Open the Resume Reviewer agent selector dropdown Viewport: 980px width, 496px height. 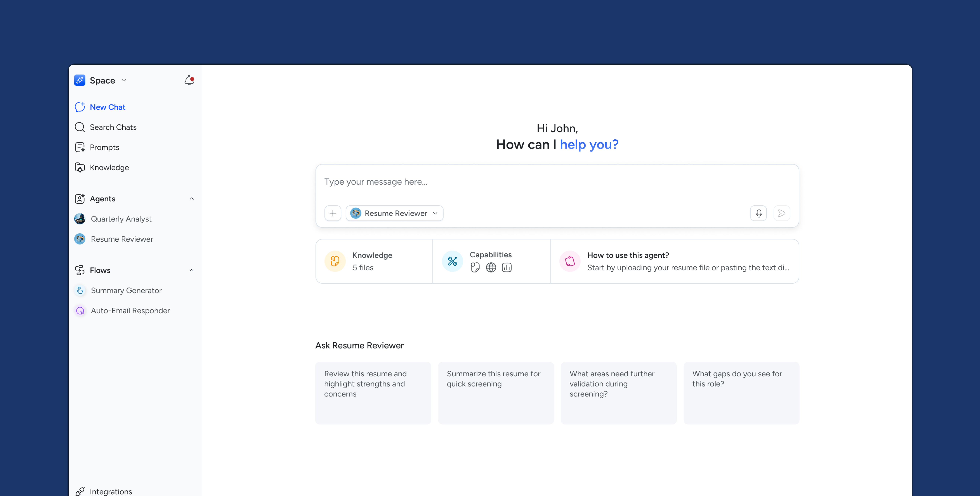(435, 213)
